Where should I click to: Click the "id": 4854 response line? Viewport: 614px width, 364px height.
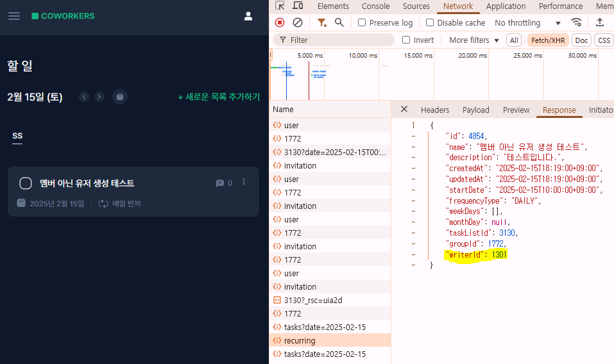click(466, 136)
